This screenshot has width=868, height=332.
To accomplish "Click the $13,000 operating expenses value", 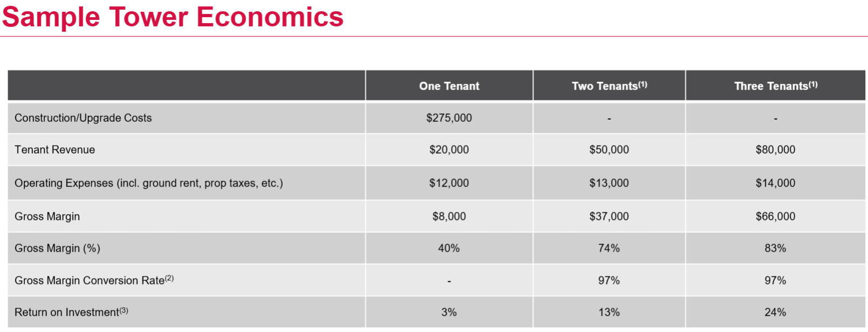I will click(x=609, y=183).
